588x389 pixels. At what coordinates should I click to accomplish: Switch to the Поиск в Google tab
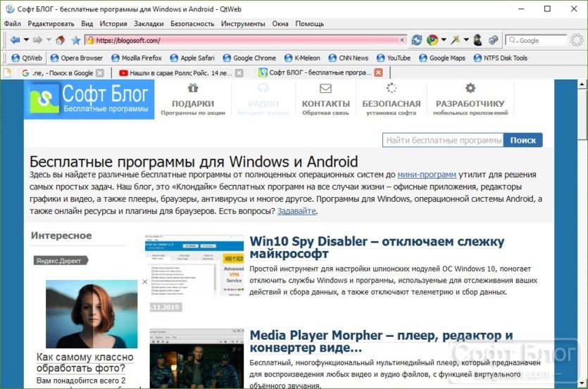coord(57,73)
